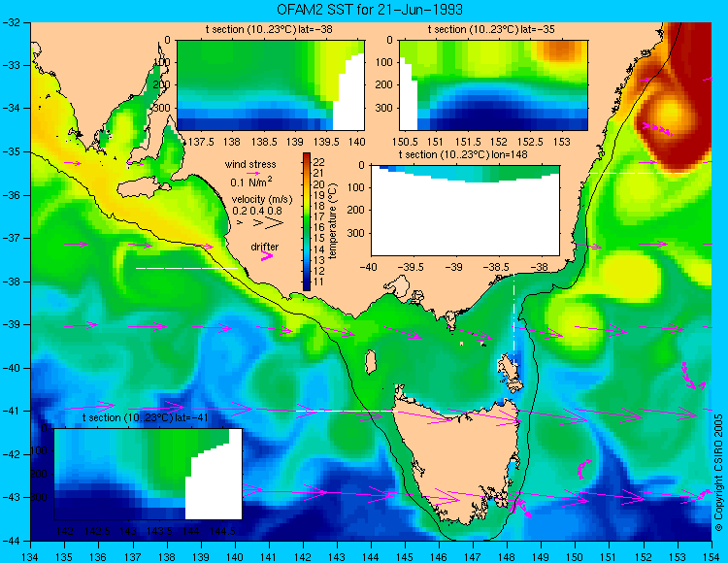
Task: Click the 'drifter' legend label
Action: click(265, 247)
